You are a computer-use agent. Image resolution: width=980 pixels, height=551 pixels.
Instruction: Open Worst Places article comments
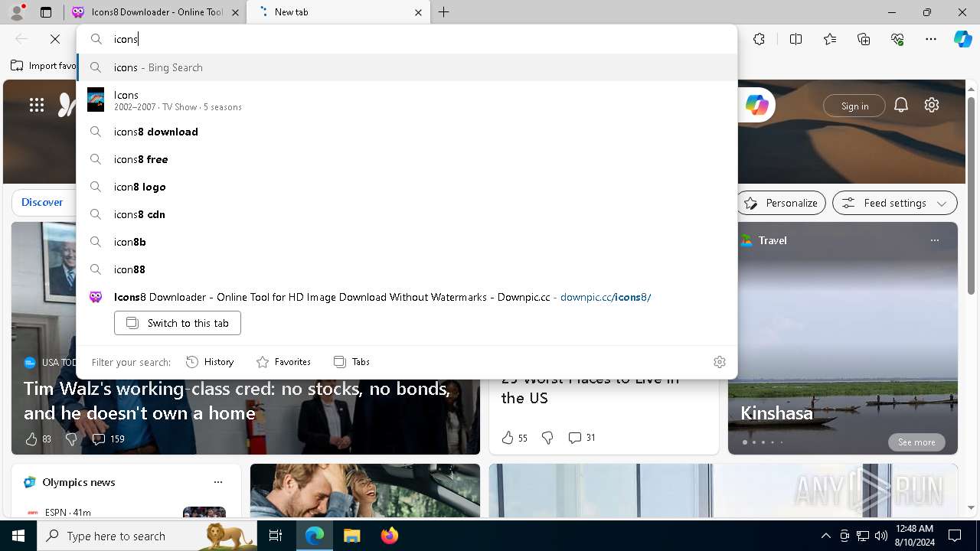coord(582,438)
